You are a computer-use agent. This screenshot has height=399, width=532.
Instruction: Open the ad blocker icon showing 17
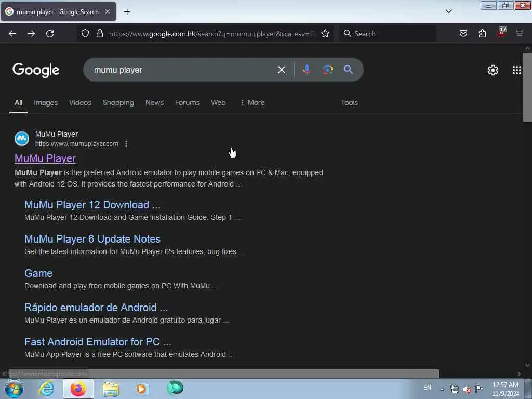point(501,32)
